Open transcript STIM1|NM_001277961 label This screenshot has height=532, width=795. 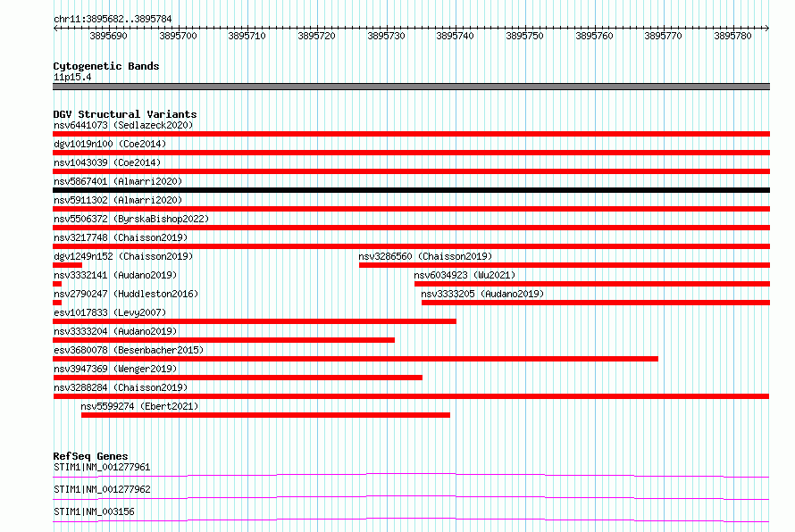[102, 467]
